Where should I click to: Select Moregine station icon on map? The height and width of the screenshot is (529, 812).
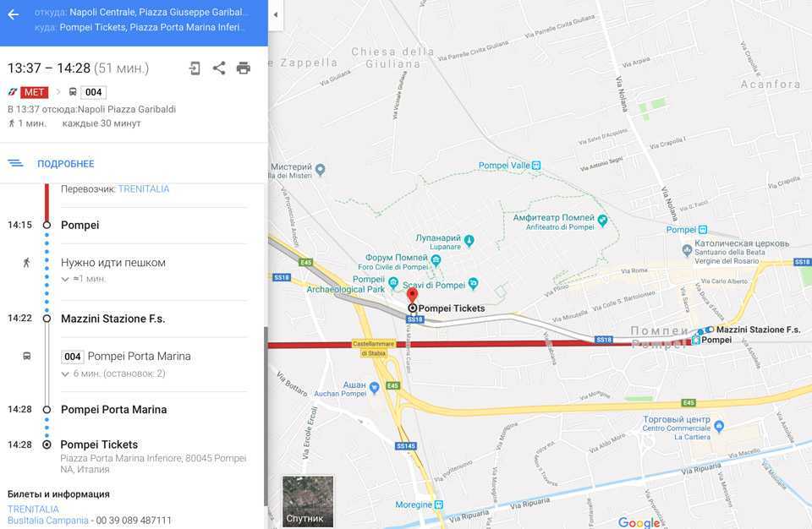[x=439, y=504]
